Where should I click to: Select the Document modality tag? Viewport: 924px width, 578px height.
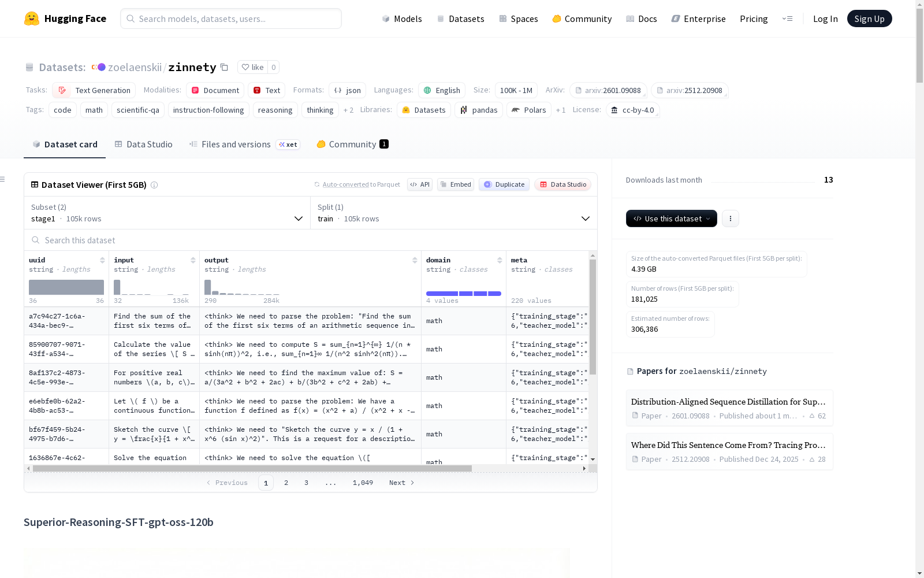click(x=215, y=90)
